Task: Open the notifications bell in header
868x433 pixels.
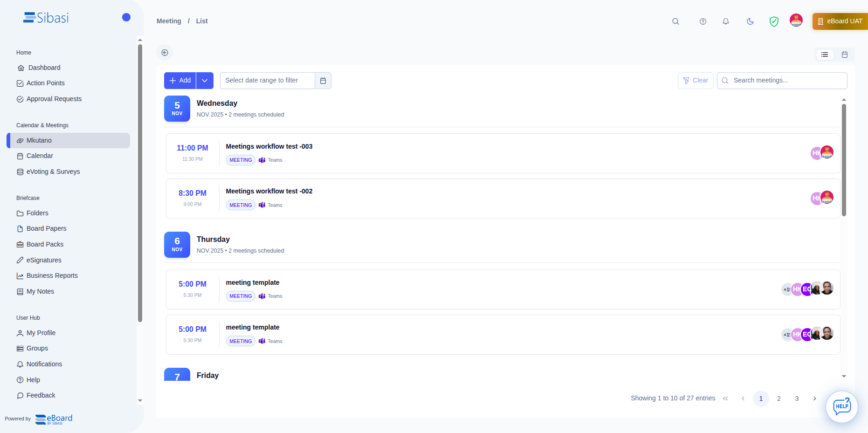Action: point(726,21)
